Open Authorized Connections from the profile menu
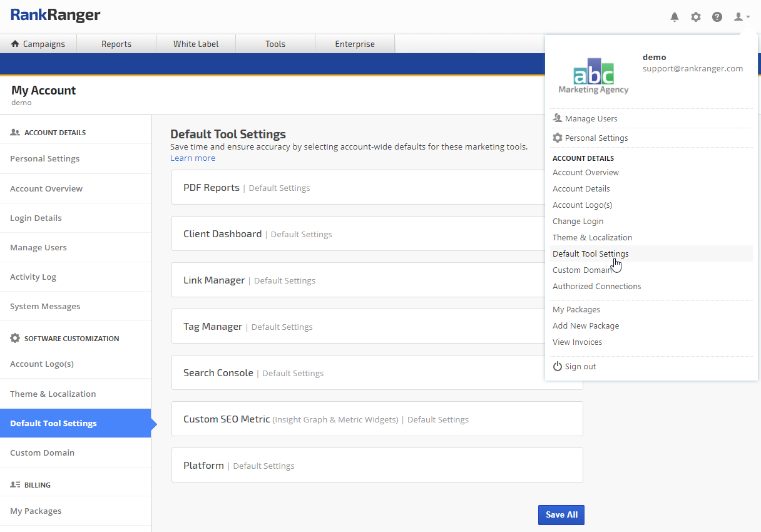Screen dimensions: 761x532 pyautogui.click(x=596, y=287)
